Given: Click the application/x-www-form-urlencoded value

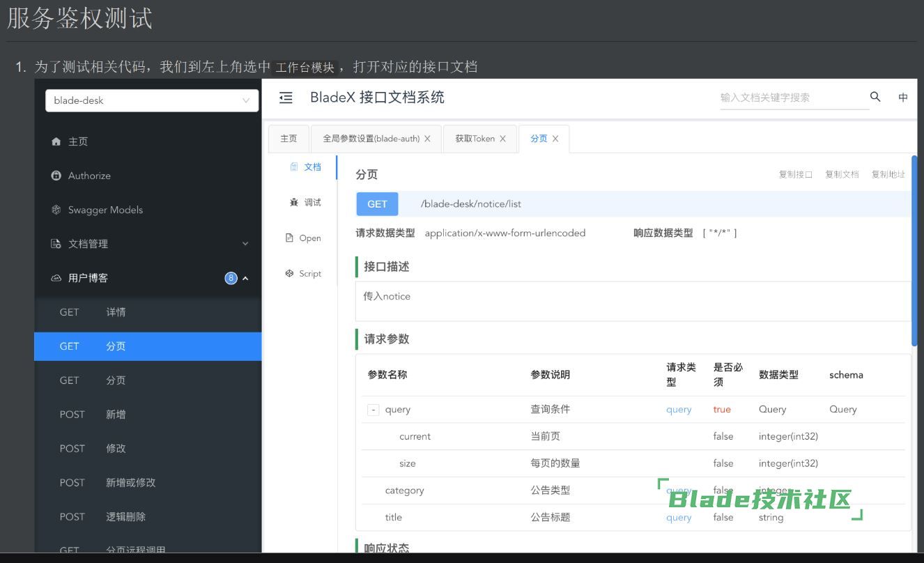Looking at the screenshot, I should (505, 233).
